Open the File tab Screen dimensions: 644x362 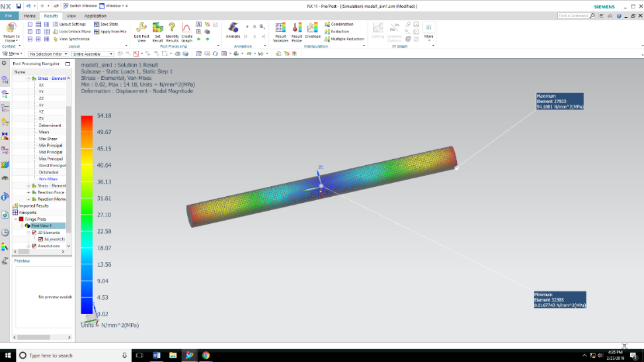pos(9,16)
